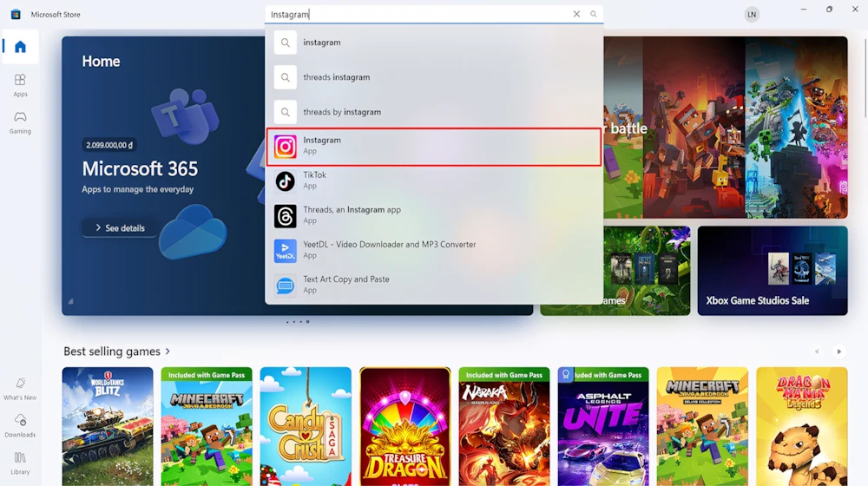Click the YeetDL app icon in suggestions

[x=285, y=251]
